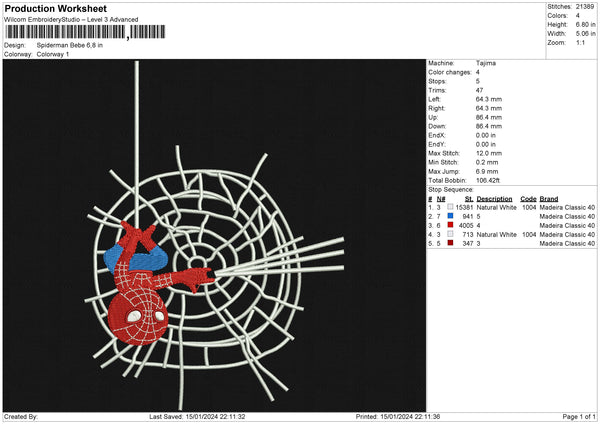Image resolution: width=600 pixels, height=424 pixels.
Task: Click the Code column header
Action: tap(528, 199)
